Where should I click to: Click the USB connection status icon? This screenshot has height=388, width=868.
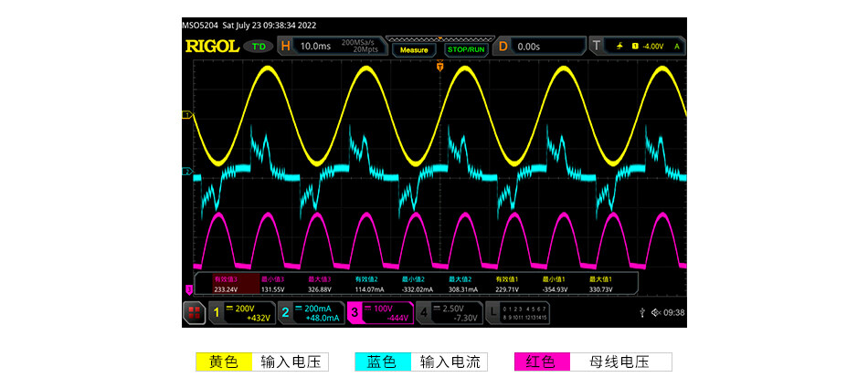point(644,313)
